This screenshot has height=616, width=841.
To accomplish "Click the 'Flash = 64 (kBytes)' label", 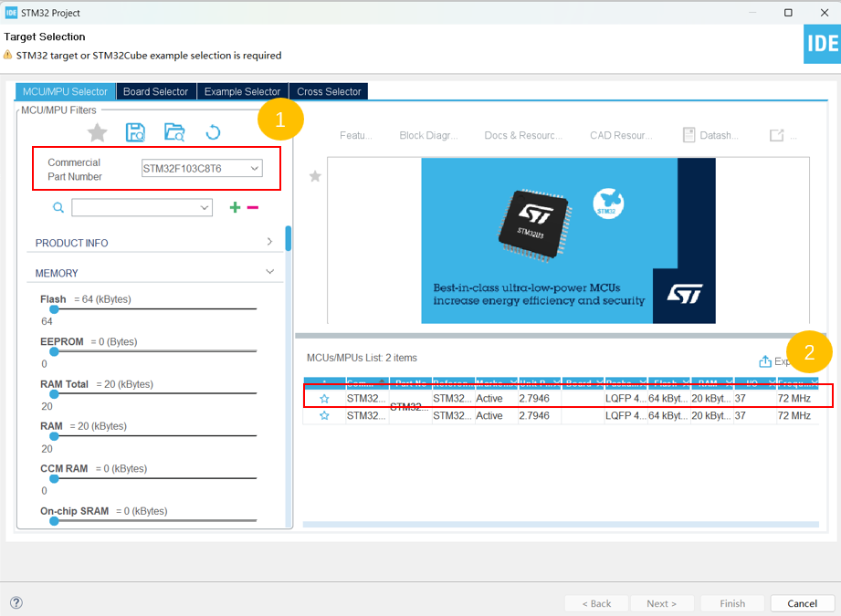I will pos(85,298).
